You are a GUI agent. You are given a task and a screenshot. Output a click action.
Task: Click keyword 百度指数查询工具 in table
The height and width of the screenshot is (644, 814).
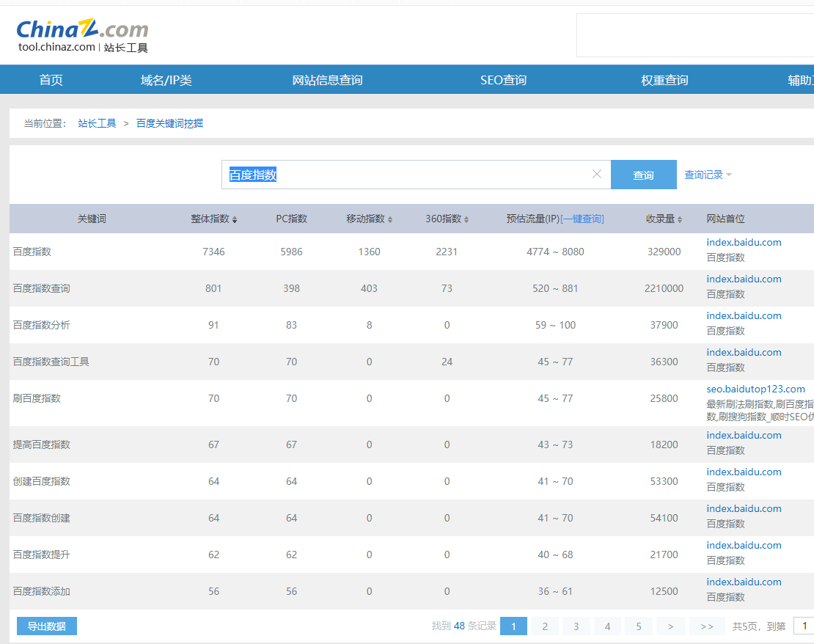[51, 362]
